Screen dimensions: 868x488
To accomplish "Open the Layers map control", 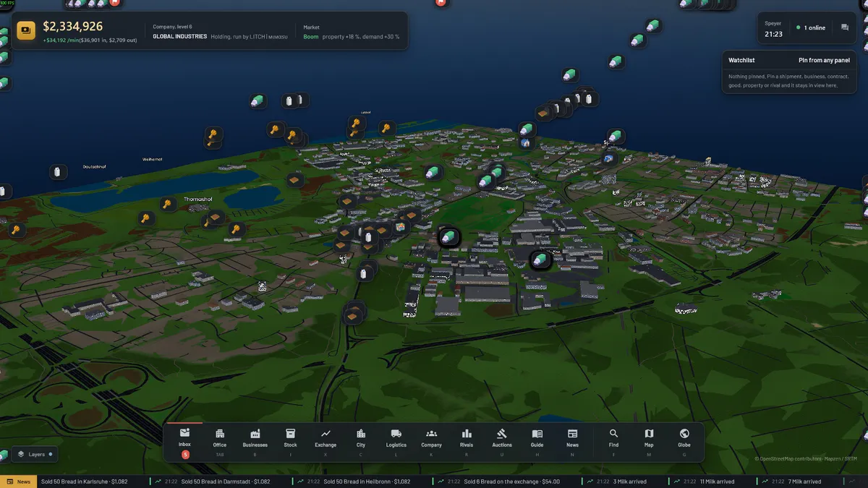I will click(35, 454).
